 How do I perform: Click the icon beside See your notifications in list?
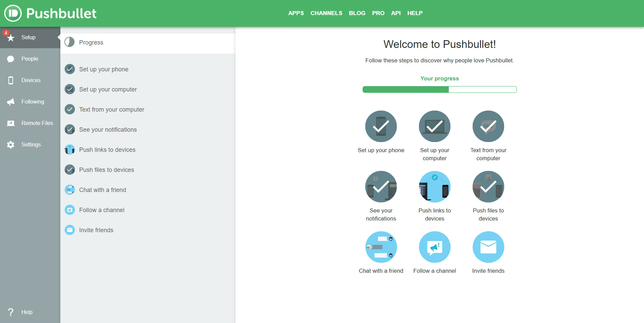pos(70,129)
